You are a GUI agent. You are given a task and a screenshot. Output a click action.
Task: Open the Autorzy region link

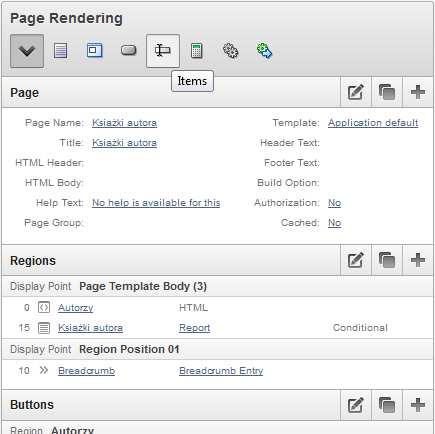[76, 308]
